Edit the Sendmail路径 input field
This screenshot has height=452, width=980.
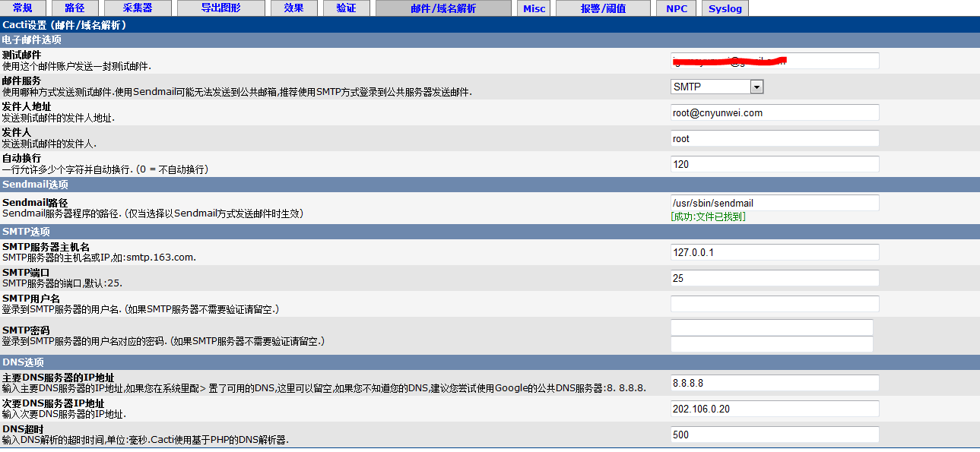(775, 203)
